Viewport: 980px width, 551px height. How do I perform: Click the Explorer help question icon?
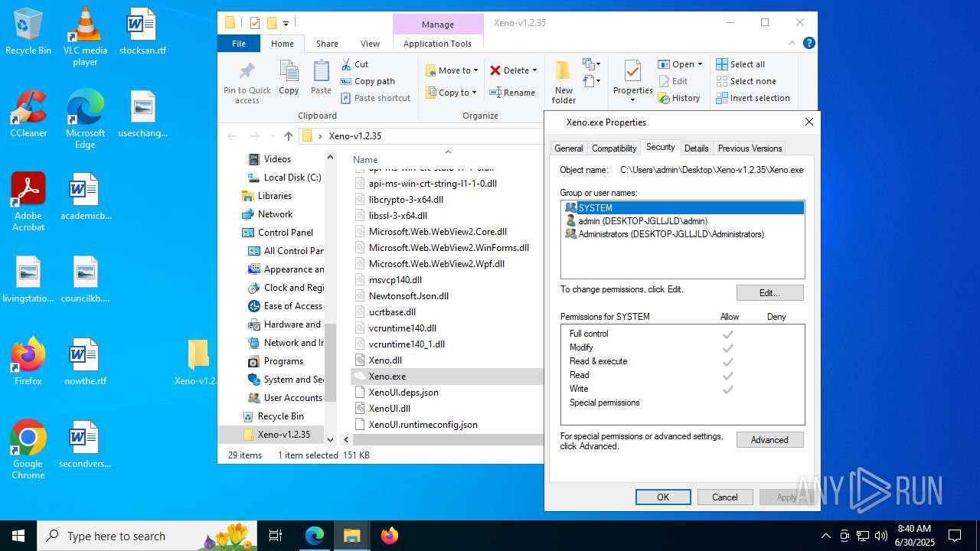(x=808, y=44)
